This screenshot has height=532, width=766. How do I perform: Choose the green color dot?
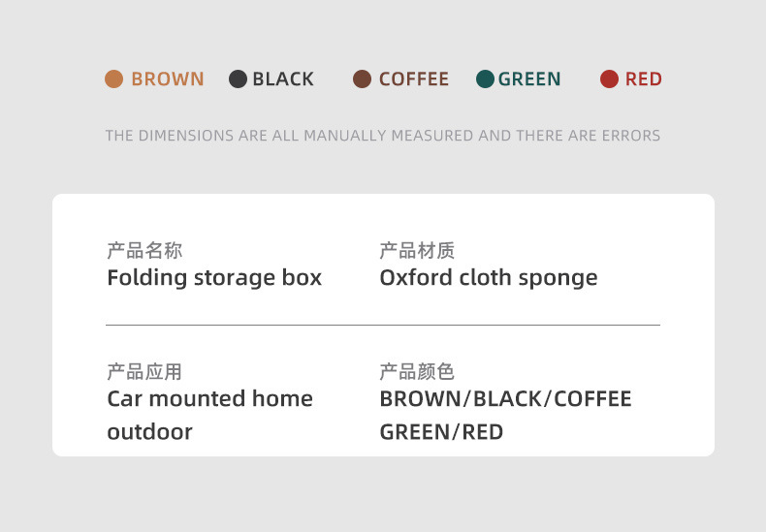pos(486,79)
